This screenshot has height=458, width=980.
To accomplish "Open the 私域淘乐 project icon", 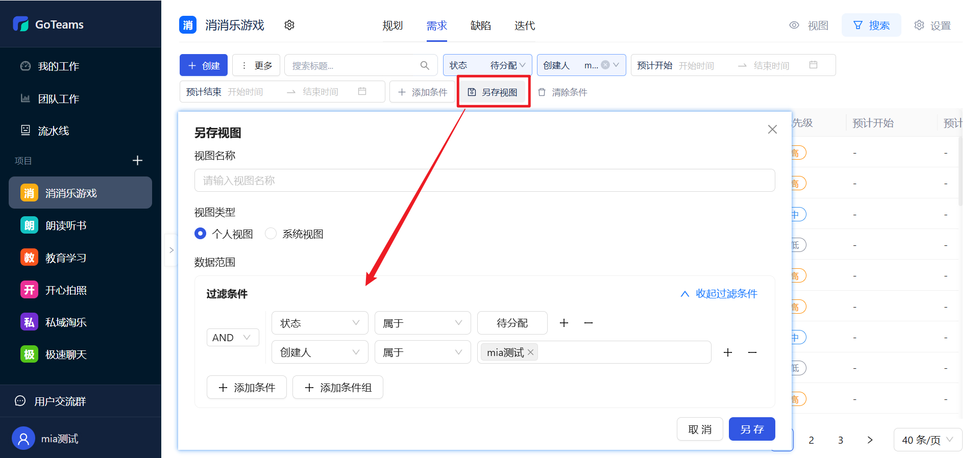I will tap(29, 322).
